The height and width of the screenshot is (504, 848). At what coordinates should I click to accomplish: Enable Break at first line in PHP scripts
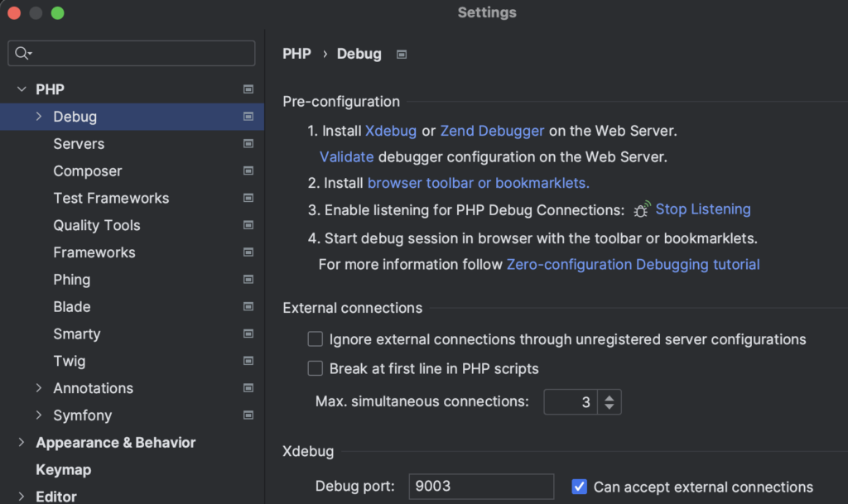316,368
